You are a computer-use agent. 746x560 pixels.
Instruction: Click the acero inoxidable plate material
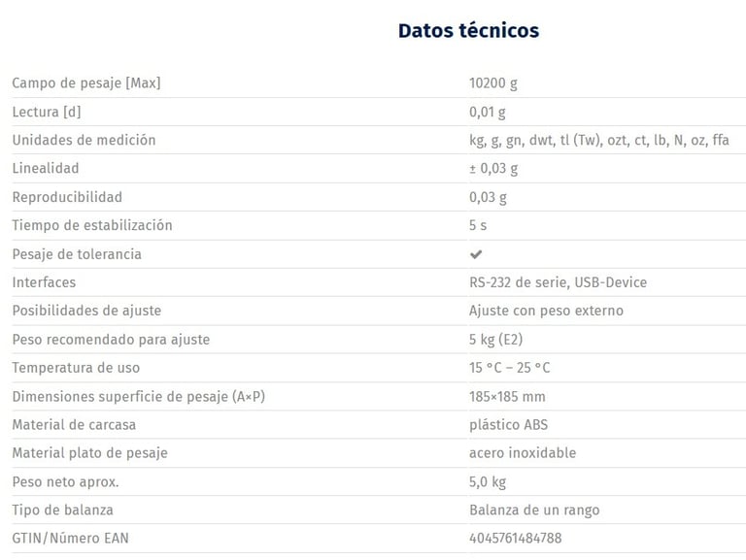pos(523,453)
